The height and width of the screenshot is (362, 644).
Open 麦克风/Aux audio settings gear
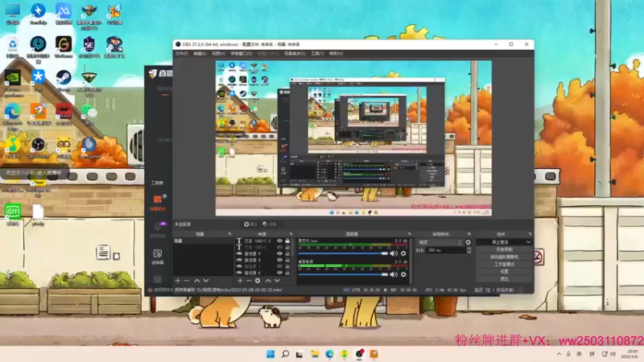tap(403, 253)
